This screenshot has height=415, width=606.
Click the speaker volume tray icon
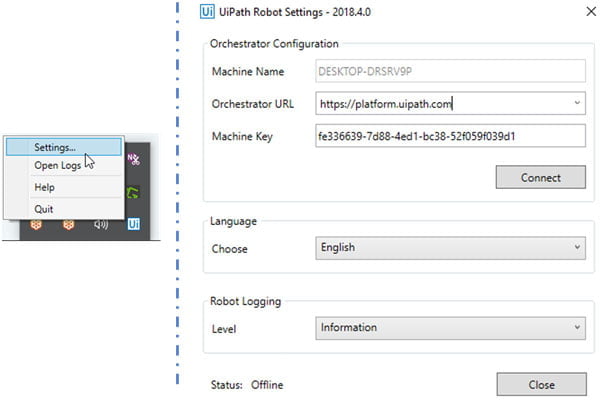tap(101, 224)
